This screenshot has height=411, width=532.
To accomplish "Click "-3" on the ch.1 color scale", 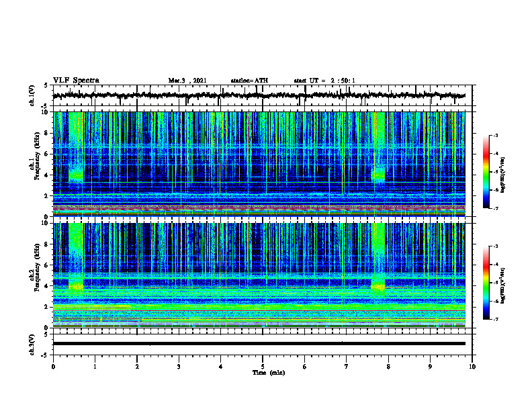I will (495, 135).
